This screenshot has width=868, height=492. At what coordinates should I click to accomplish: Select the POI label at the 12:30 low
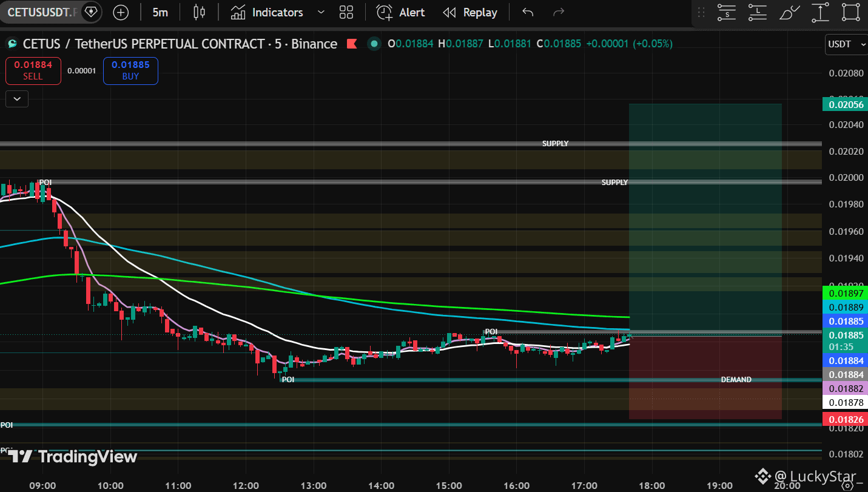pos(288,380)
